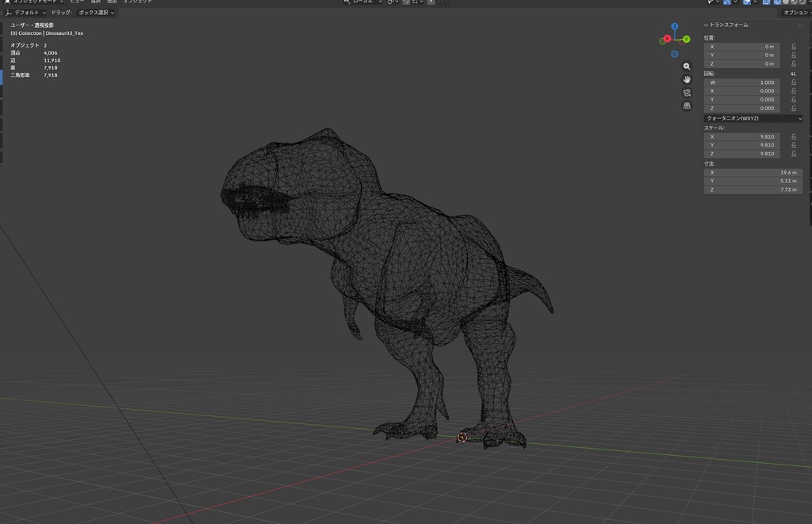The image size is (812, 524).
Task: Lock the location X value
Action: [793, 47]
